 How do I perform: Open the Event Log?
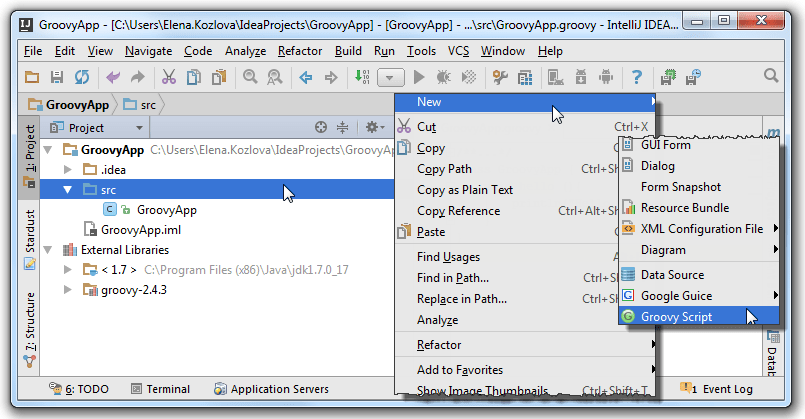coord(717,389)
